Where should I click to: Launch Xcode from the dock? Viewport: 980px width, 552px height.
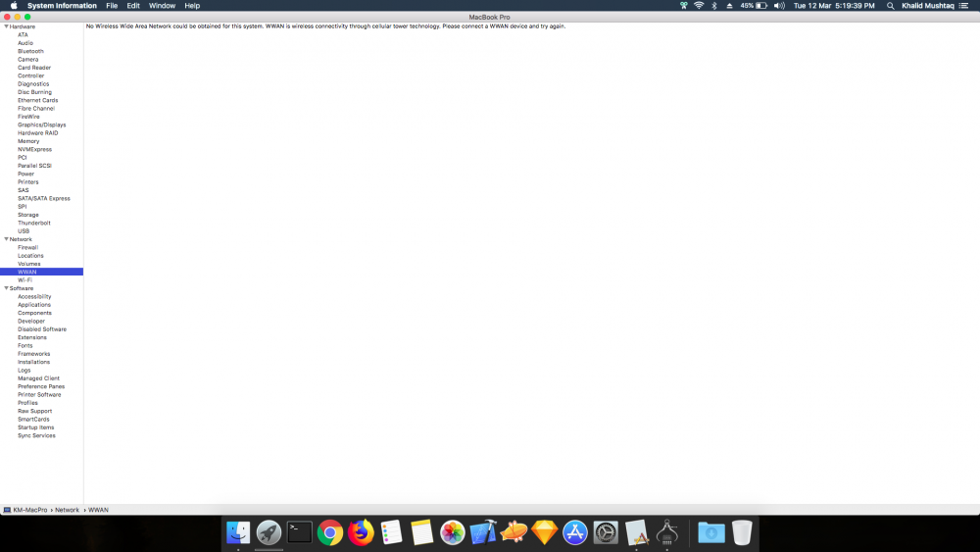coord(483,532)
